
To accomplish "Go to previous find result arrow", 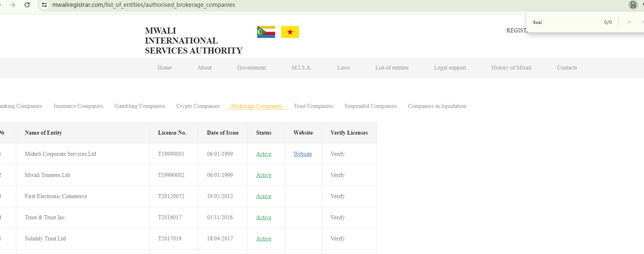I will click(x=629, y=22).
